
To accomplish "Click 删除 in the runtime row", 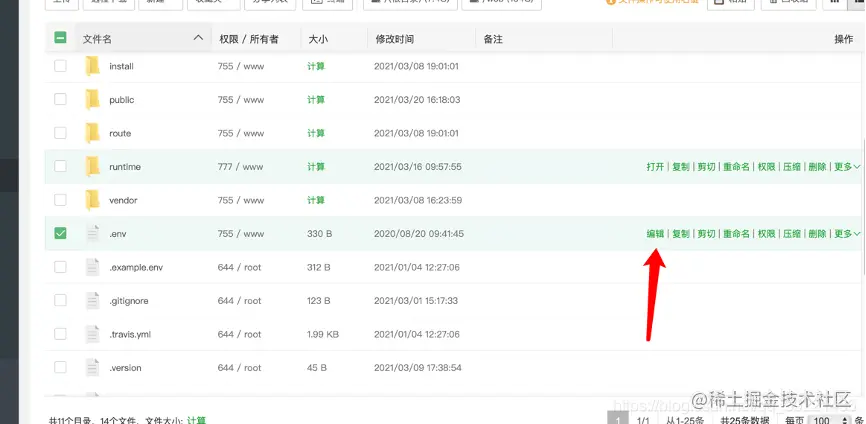I will pyautogui.click(x=817, y=167).
